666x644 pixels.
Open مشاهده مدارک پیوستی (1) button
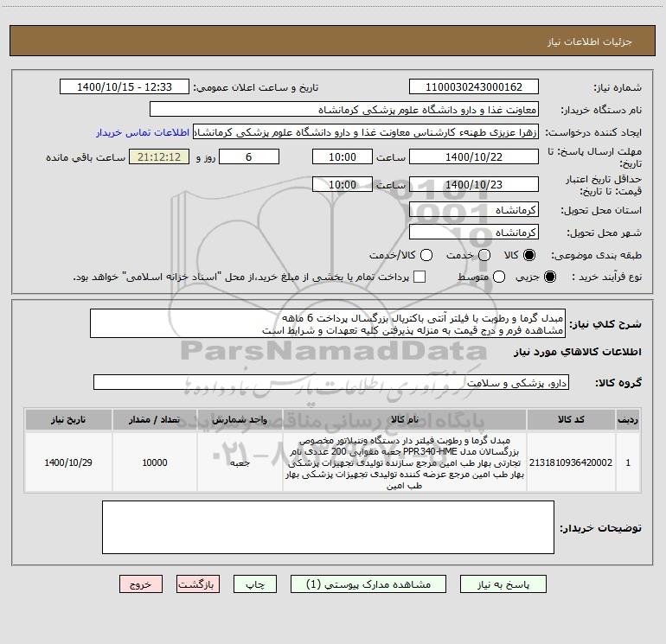pos(368,584)
